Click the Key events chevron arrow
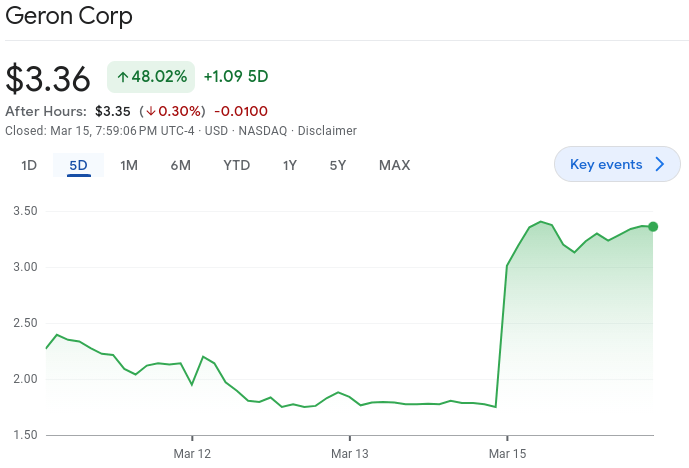 [659, 164]
